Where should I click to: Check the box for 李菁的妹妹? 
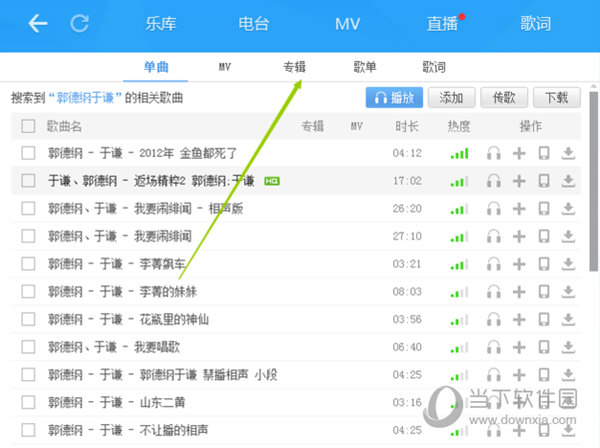coord(28,292)
